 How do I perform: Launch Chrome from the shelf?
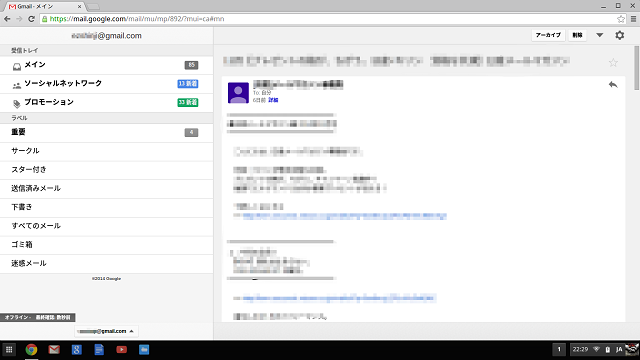[31, 349]
